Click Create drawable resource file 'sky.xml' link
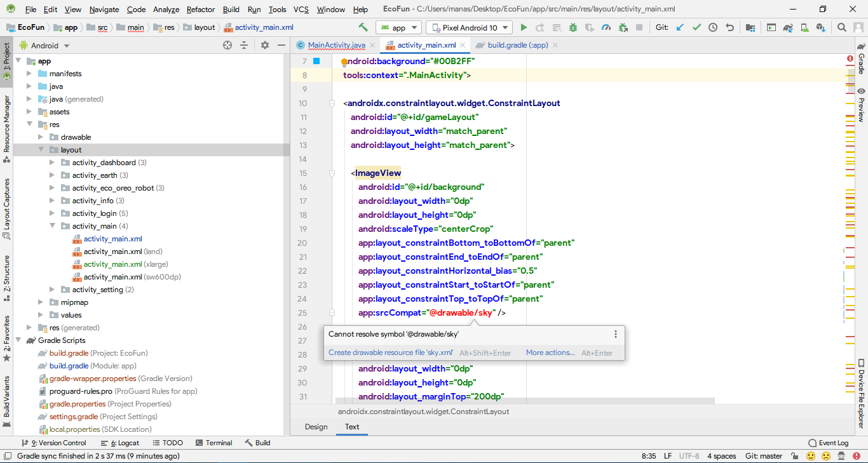 391,352
